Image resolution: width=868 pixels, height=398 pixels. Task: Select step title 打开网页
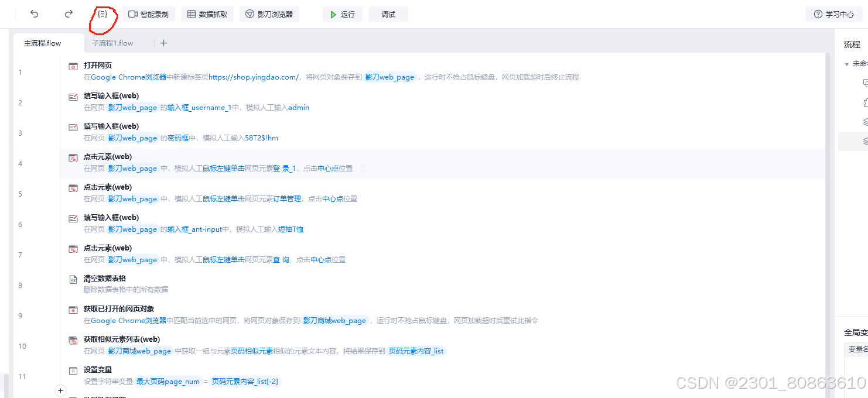pos(98,66)
